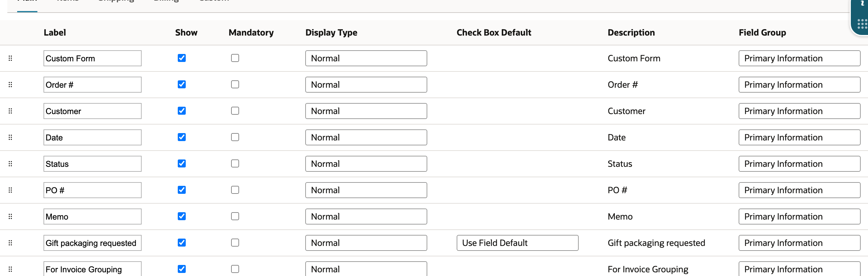Toggle Show for For Invoice Grouping
Screen dimensions: 868x276
click(x=182, y=269)
